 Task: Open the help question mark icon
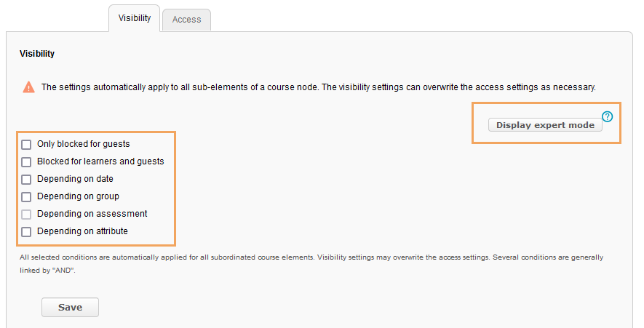(x=607, y=116)
